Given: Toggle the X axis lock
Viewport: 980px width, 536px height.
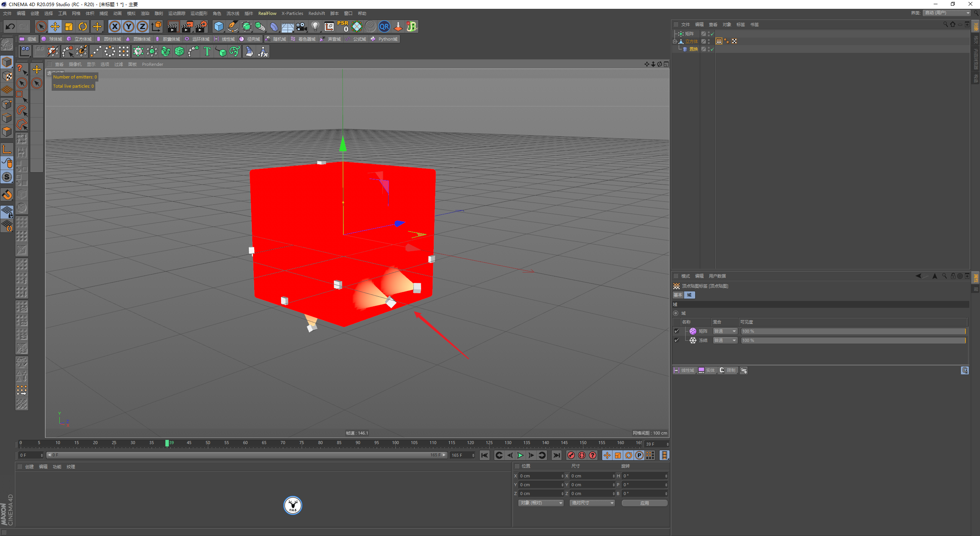Looking at the screenshot, I should (114, 26).
